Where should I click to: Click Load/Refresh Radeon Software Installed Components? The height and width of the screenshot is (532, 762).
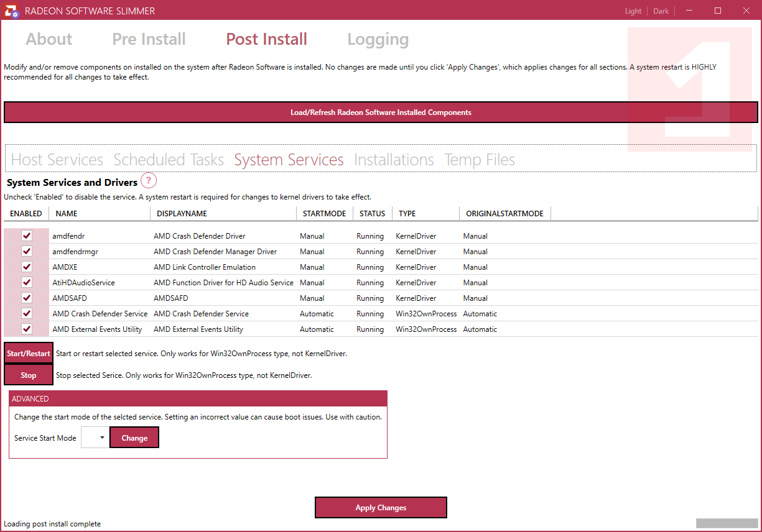coord(381,112)
